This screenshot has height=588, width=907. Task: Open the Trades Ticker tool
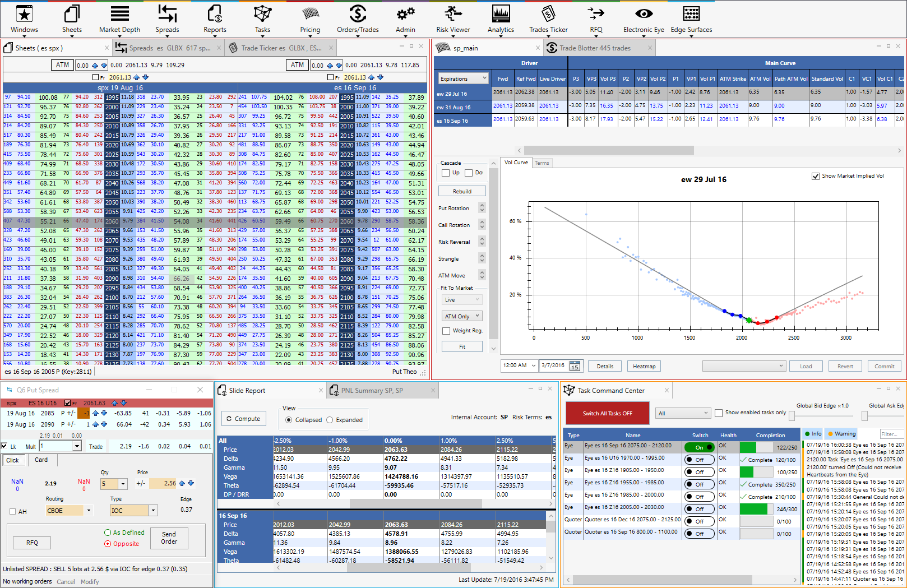[x=548, y=19]
